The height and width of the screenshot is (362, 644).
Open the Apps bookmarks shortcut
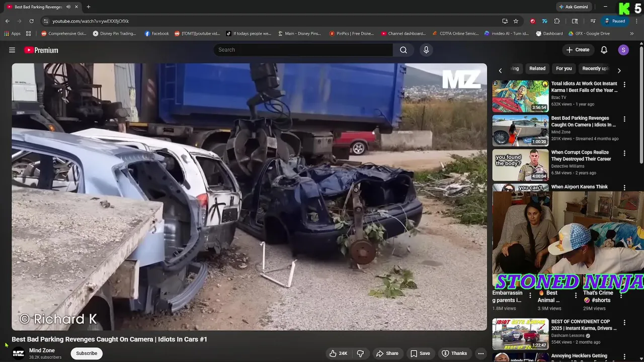13,34
